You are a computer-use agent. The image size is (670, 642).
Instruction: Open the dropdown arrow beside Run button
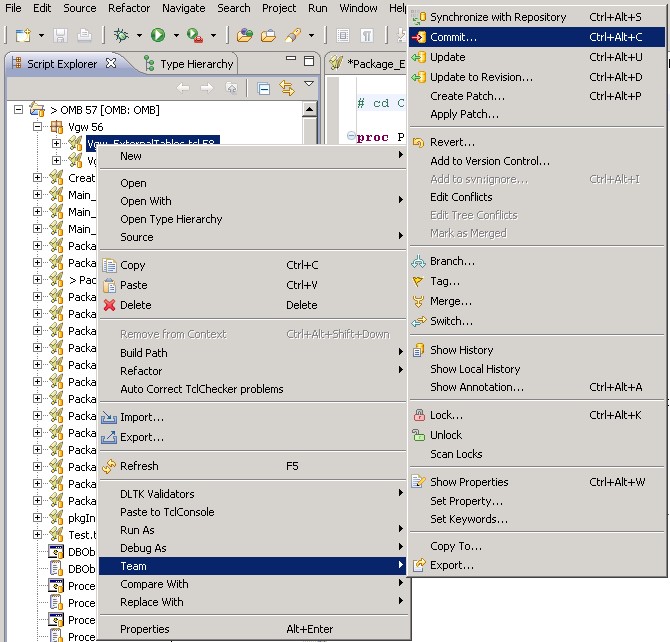(x=175, y=37)
